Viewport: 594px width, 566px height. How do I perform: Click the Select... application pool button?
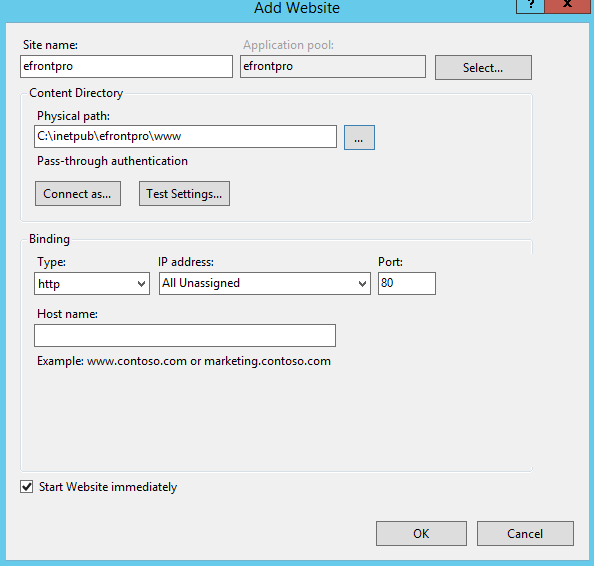click(483, 67)
